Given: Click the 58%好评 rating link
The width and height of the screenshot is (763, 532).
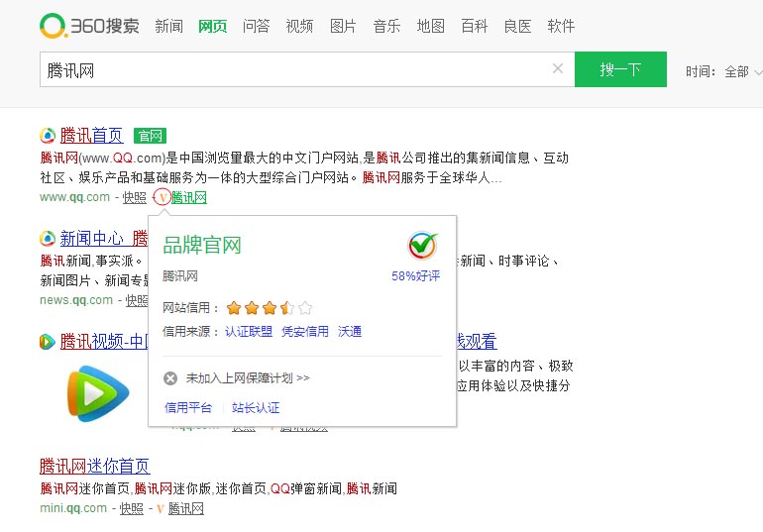Looking at the screenshot, I should point(415,276).
